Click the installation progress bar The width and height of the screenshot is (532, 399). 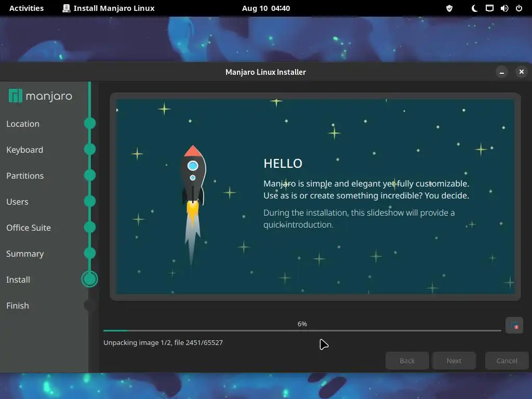302,330
